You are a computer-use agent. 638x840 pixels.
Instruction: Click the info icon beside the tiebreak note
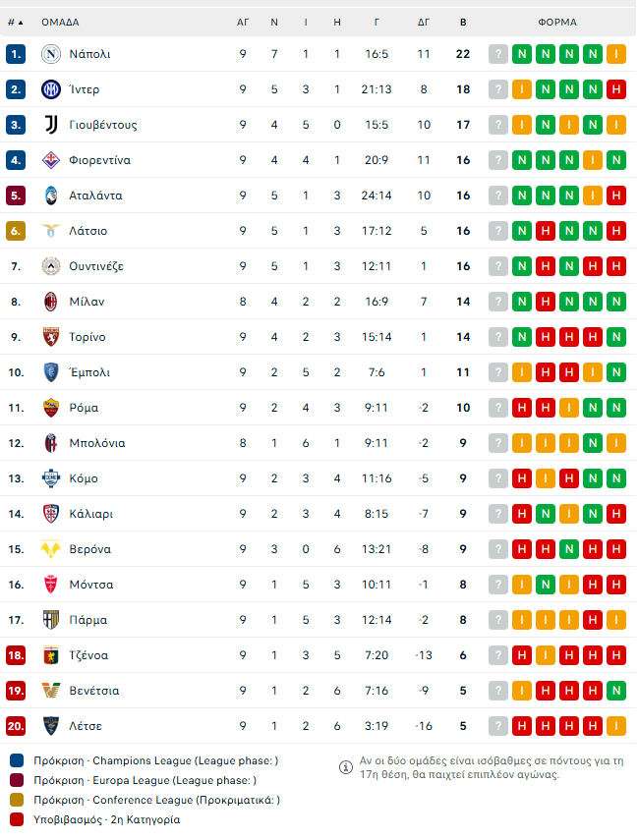(346, 767)
